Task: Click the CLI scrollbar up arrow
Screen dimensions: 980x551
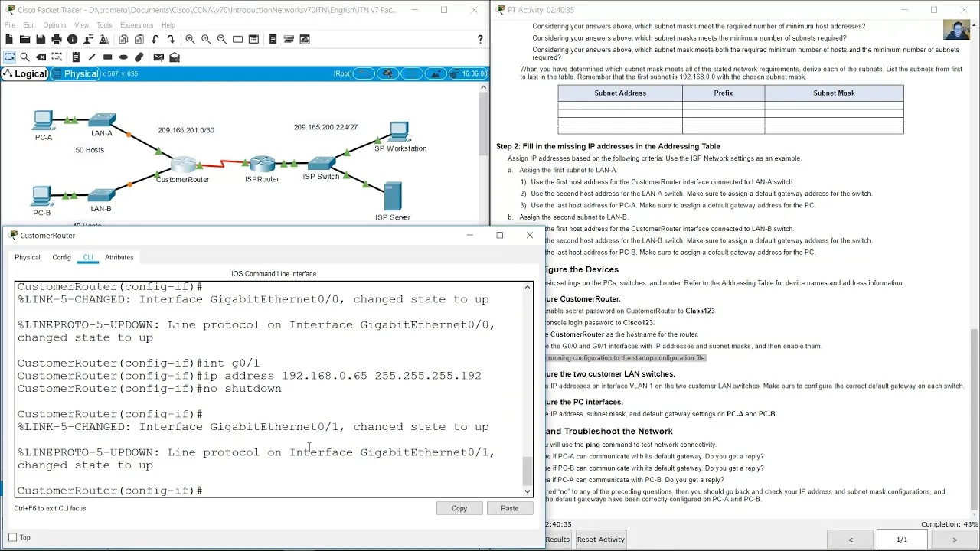Action: click(x=527, y=287)
